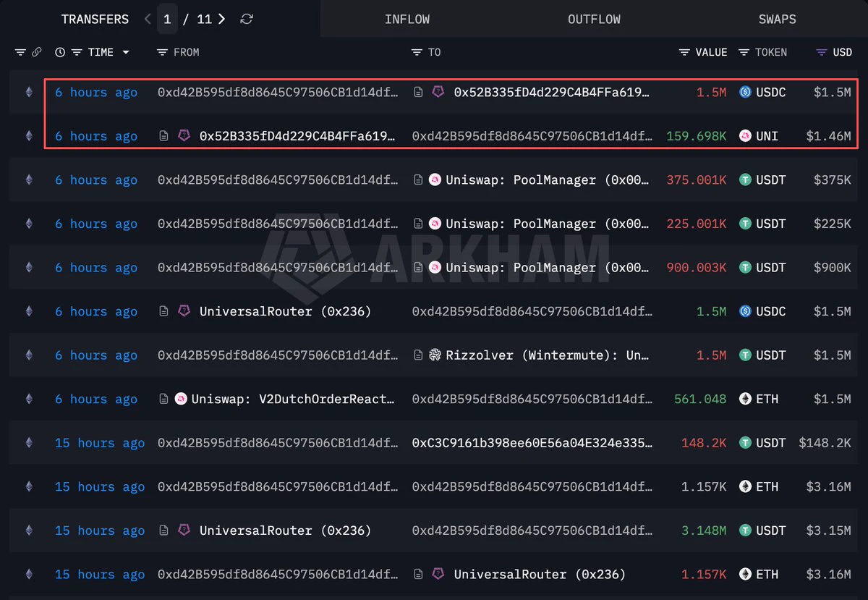Click the UNI token icon in the 159.698K row
Image resolution: width=868 pixels, height=600 pixels.
coord(745,136)
